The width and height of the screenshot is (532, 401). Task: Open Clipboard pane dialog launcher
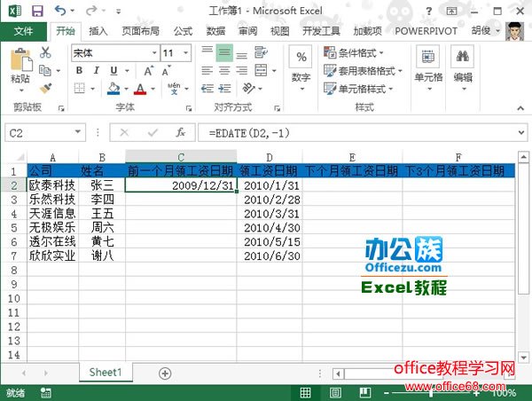point(61,108)
